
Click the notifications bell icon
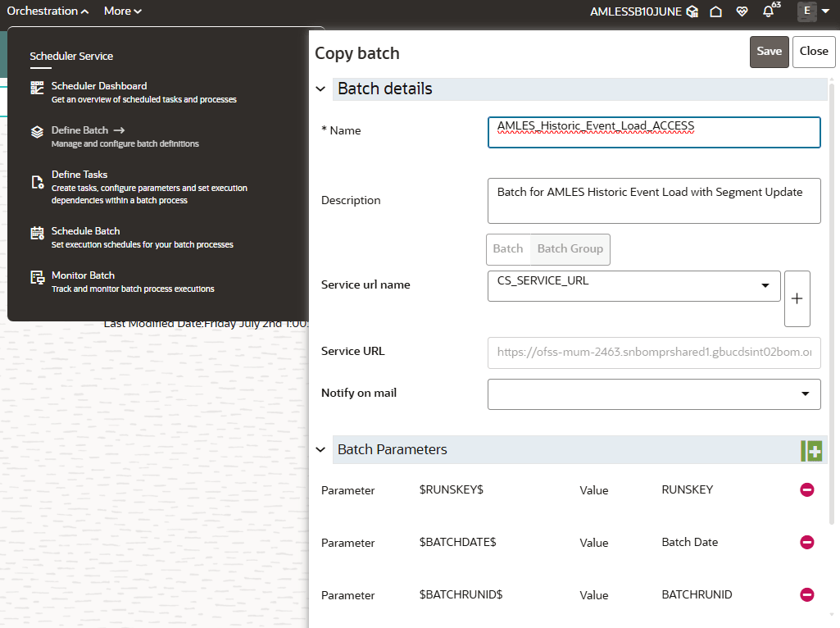click(767, 11)
